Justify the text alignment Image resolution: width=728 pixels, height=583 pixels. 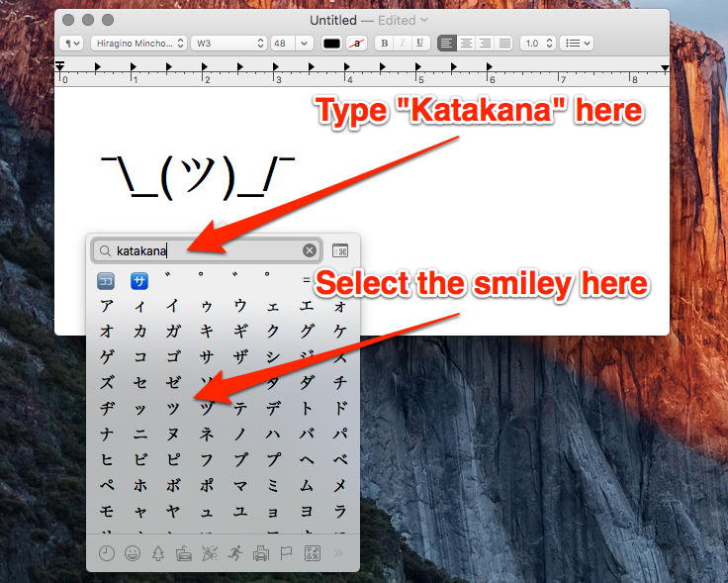[x=504, y=44]
